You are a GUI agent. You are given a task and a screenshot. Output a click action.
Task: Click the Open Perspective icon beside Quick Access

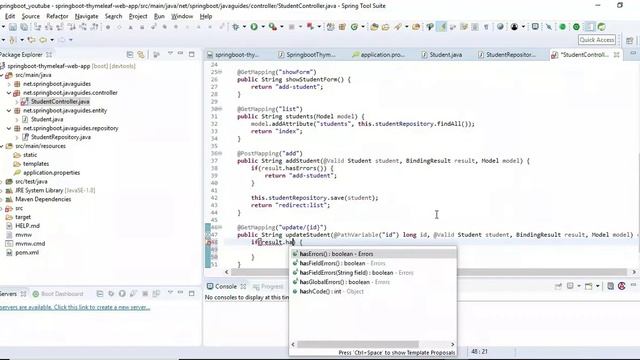pos(629,40)
